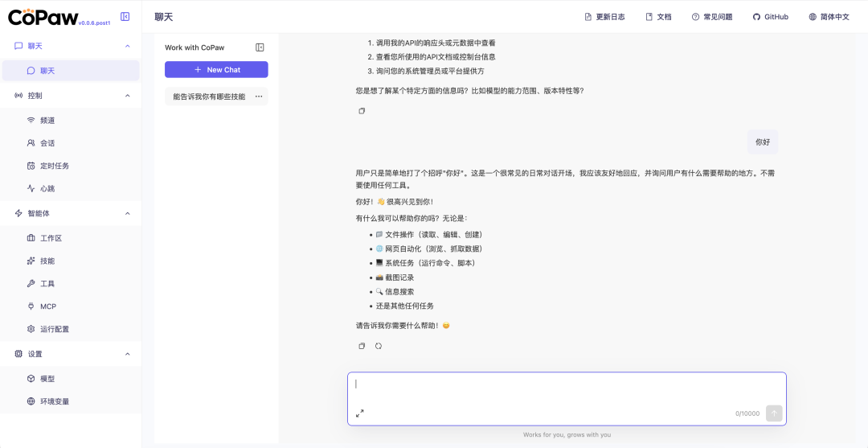Click the 还是其他任何任务 bullet line
This screenshot has height=448, width=868.
point(404,306)
